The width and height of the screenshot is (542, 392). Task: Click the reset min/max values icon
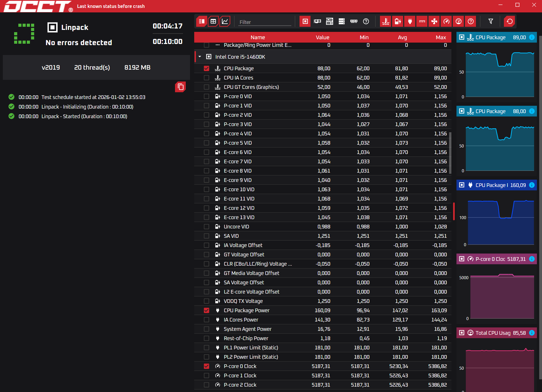click(510, 21)
